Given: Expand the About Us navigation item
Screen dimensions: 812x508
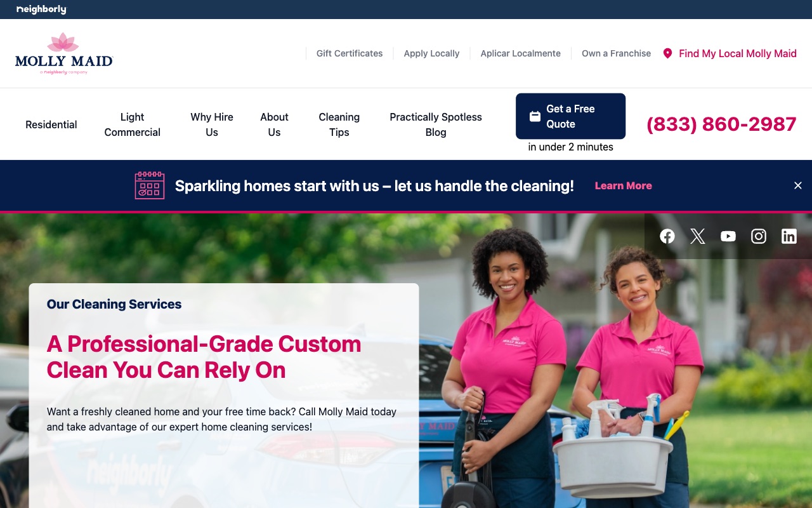Looking at the screenshot, I should pos(274,124).
